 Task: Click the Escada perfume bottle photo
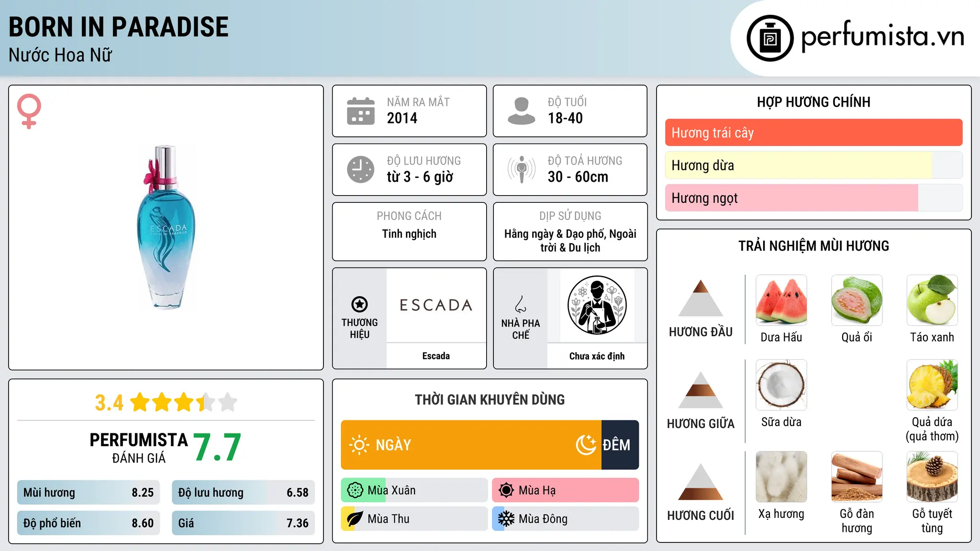(166, 228)
